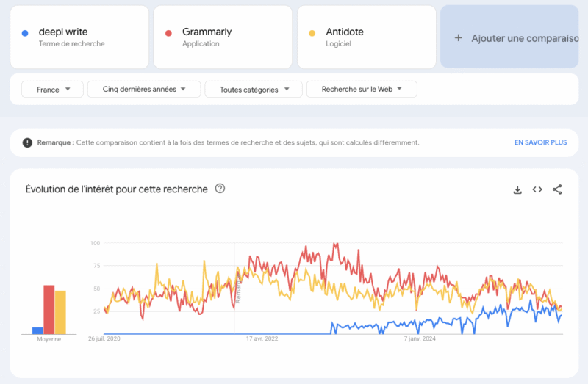
Task: Click the plus icon to add comparison
Action: (458, 38)
